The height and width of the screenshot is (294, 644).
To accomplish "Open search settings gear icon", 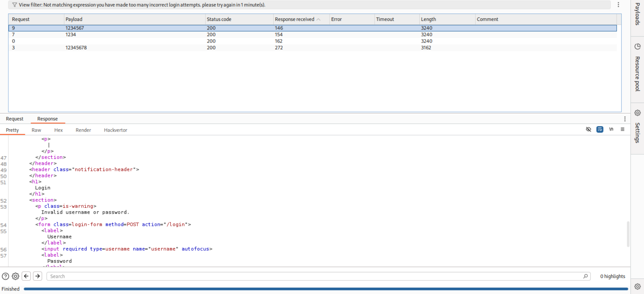I will tap(15, 276).
